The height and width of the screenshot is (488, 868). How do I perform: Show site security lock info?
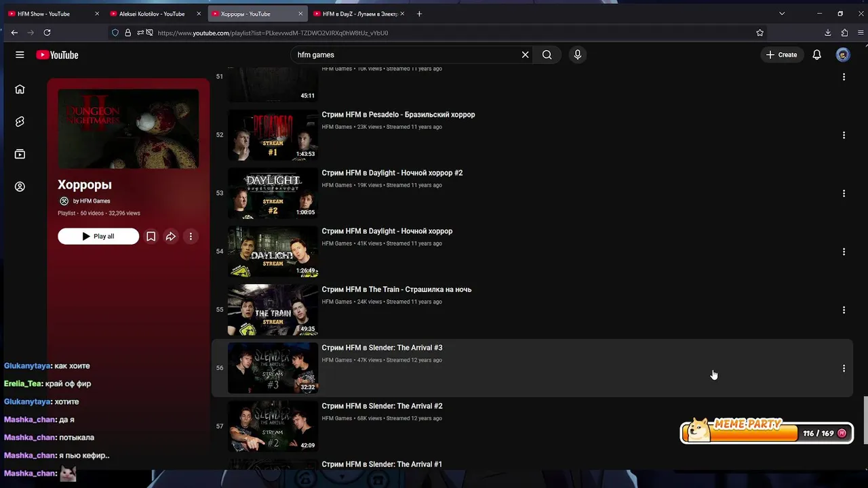[127, 33]
